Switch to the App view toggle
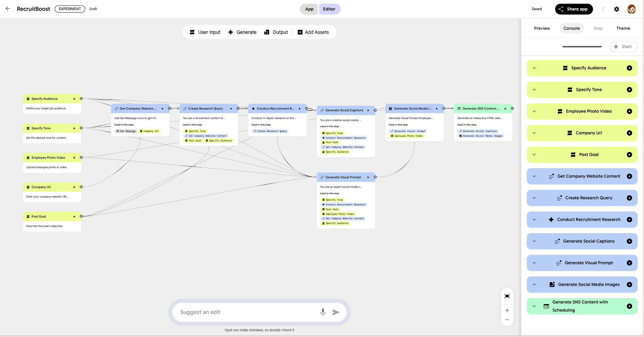Screen dimensions: 644x337 coord(309,9)
